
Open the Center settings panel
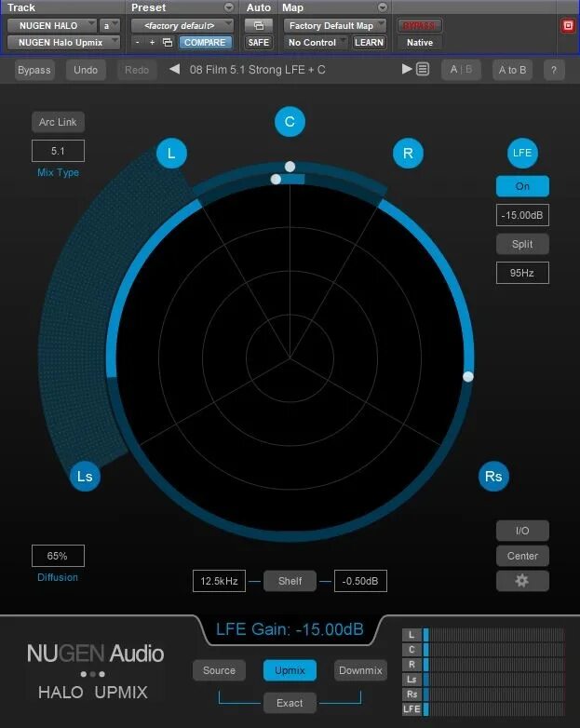point(522,556)
